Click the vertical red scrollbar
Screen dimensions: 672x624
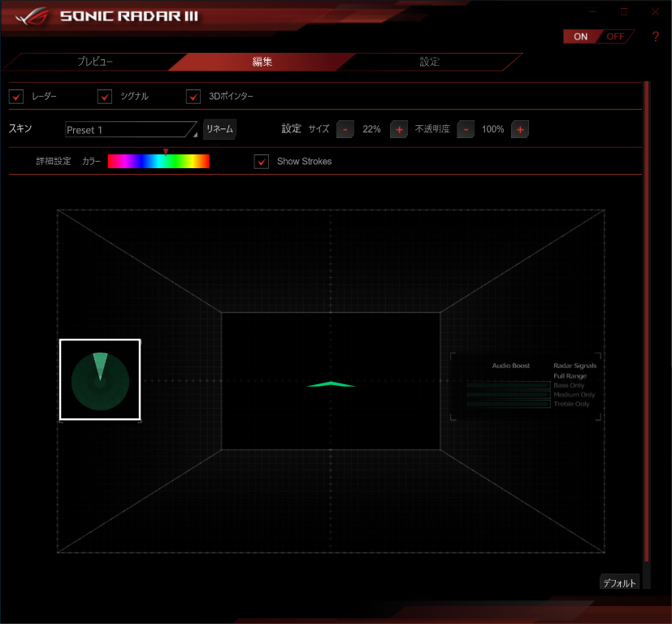[x=647, y=322]
